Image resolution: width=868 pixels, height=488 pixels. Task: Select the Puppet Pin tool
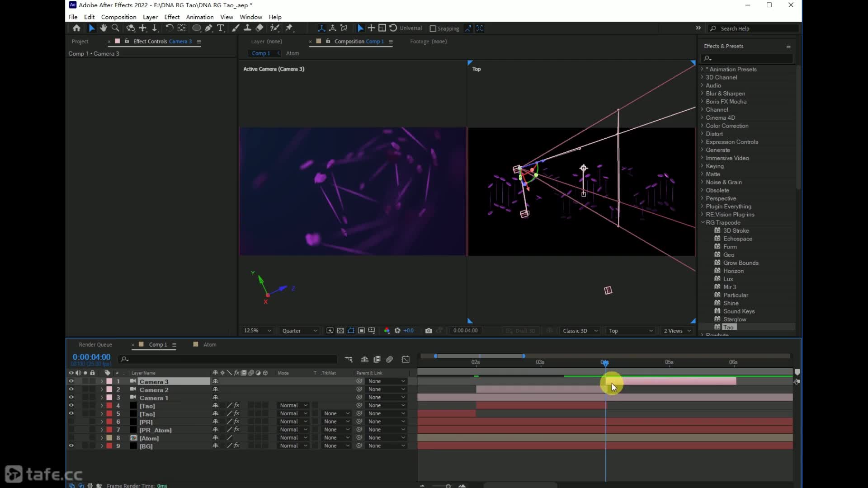(x=289, y=28)
